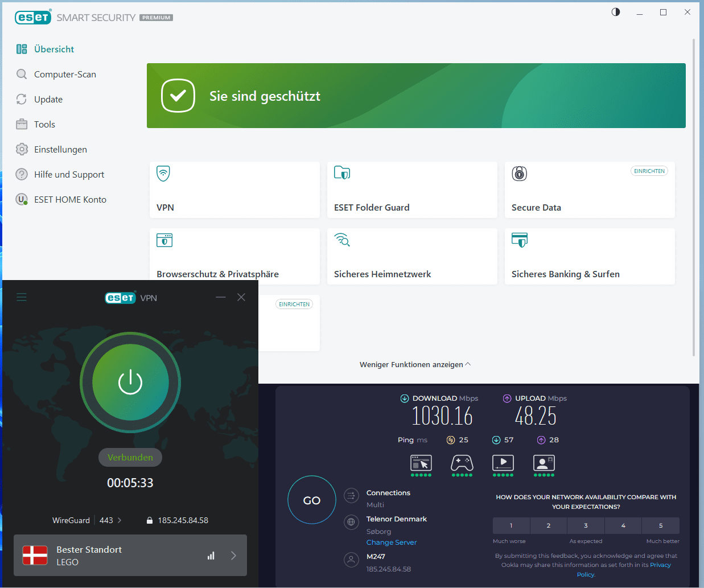Click the Connections Multi icon
This screenshot has width=704, height=588.
click(352, 495)
